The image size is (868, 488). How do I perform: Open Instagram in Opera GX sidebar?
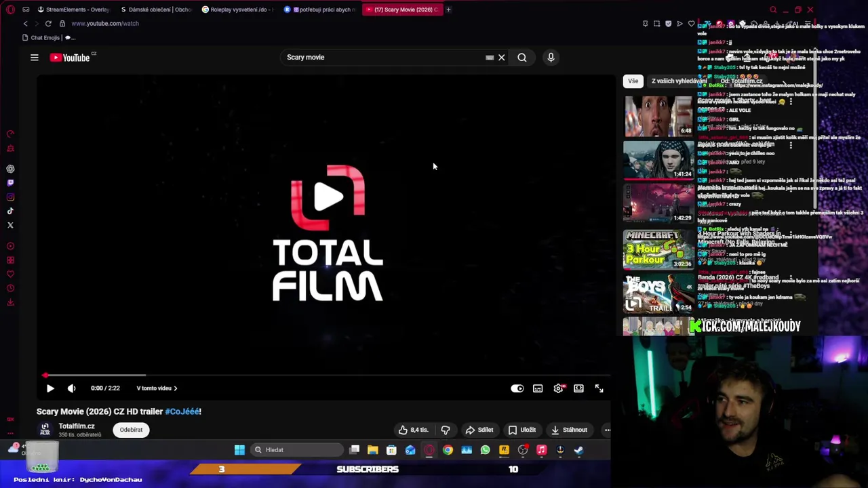tap(10, 197)
